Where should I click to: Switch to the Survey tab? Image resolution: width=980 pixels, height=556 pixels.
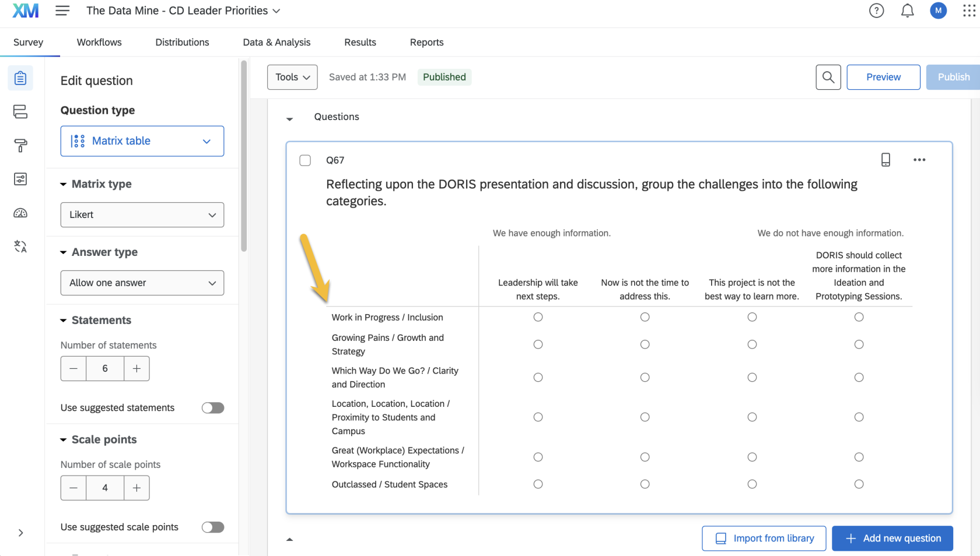coord(28,42)
